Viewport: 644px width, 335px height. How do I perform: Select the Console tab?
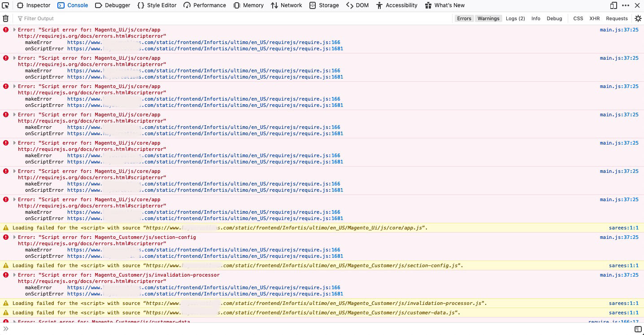[73, 5]
